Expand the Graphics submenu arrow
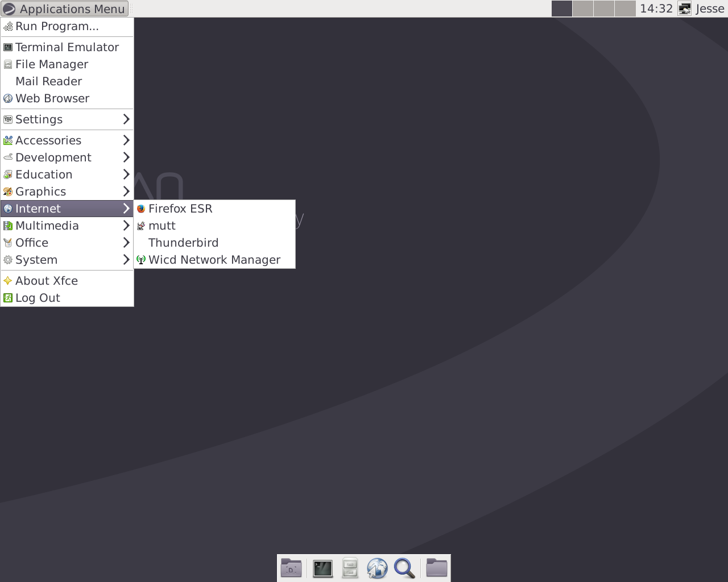Viewport: 728px width, 582px height. (126, 192)
